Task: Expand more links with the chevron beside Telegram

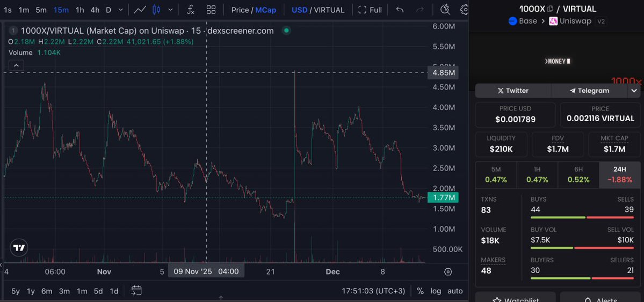Action: coord(634,91)
